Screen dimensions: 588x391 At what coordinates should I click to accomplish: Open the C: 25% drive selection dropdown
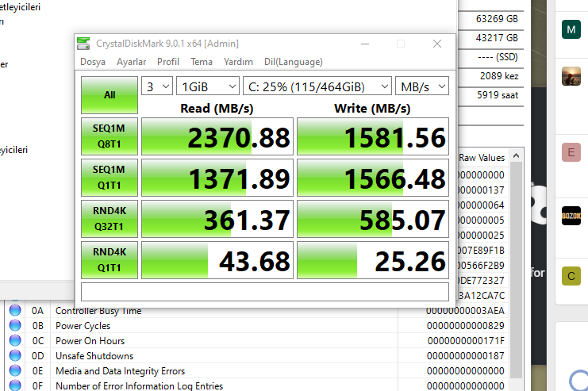(x=317, y=86)
